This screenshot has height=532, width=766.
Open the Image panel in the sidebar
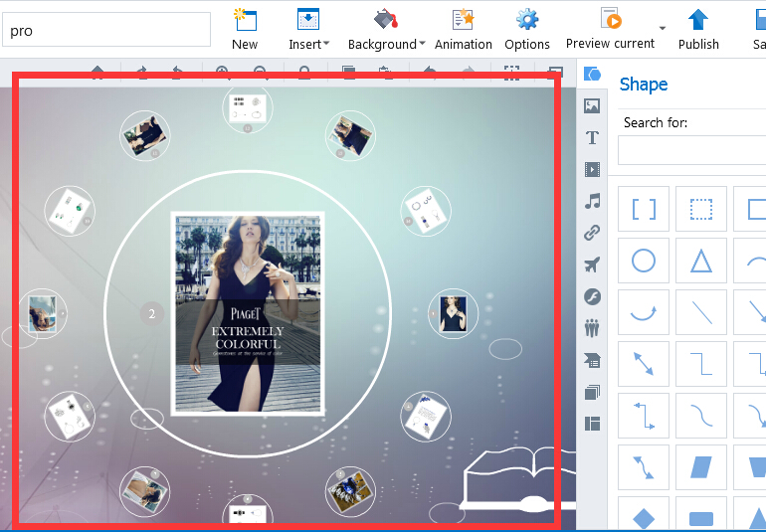[592, 105]
